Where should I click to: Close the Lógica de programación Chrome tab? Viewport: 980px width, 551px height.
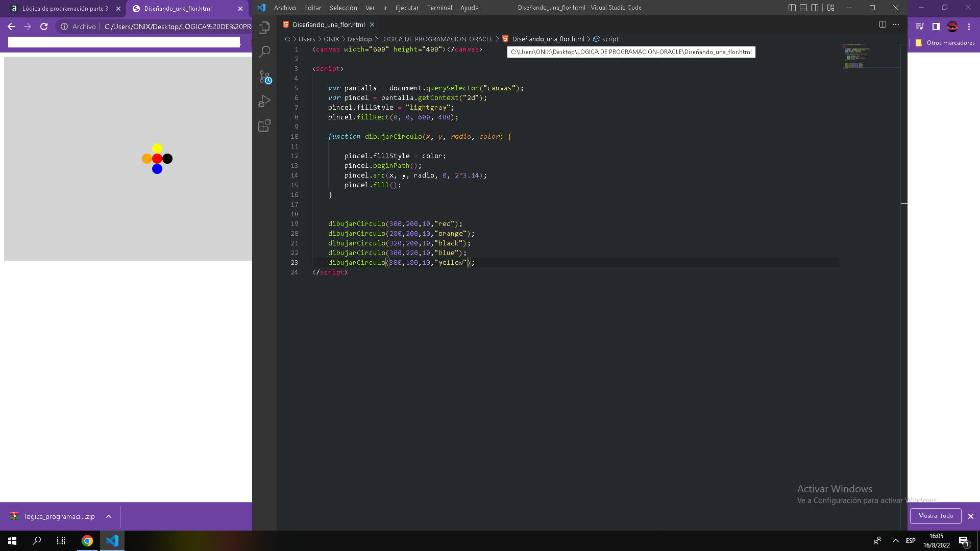[118, 9]
